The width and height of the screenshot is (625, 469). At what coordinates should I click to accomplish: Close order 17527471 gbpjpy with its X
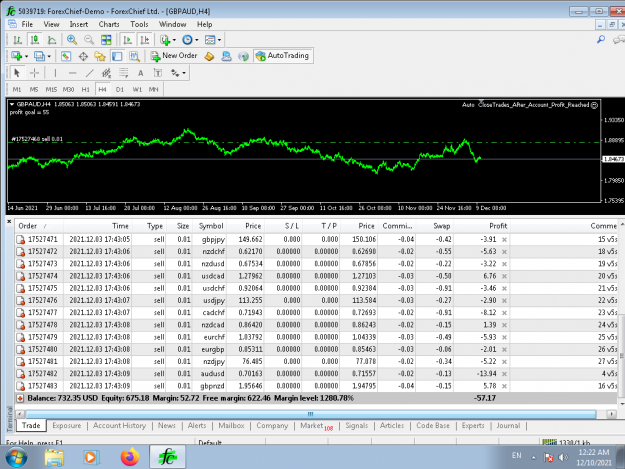504,239
